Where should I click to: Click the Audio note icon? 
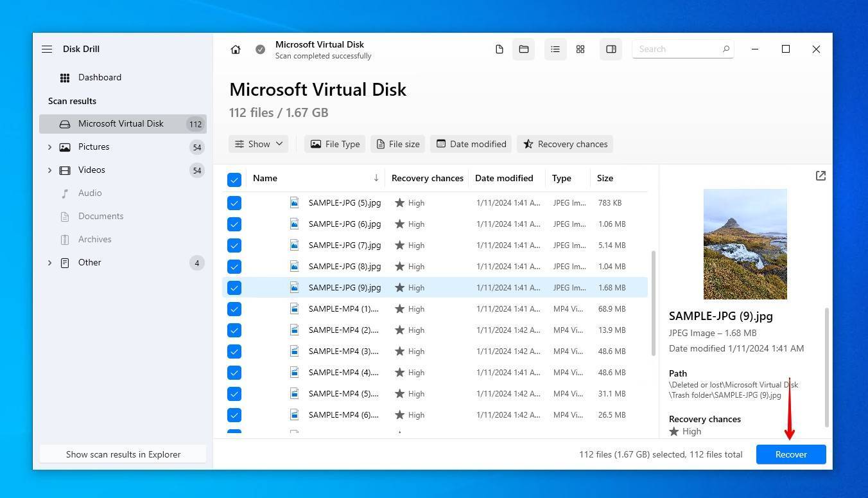[x=65, y=193]
